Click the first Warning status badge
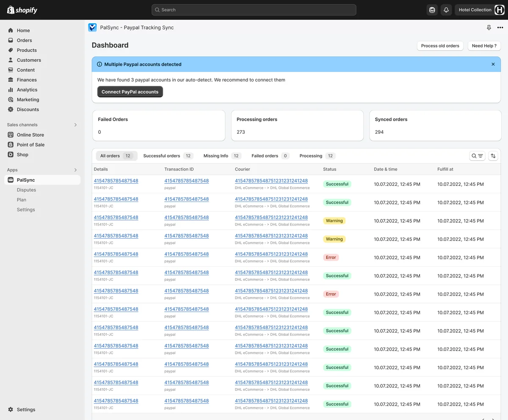 point(334,221)
